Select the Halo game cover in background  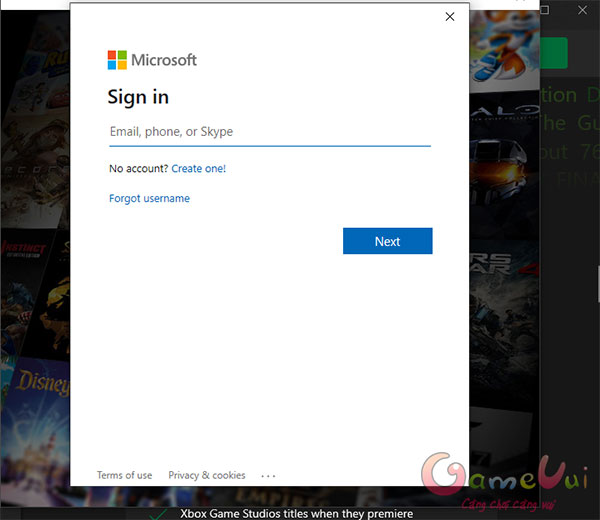(x=504, y=165)
